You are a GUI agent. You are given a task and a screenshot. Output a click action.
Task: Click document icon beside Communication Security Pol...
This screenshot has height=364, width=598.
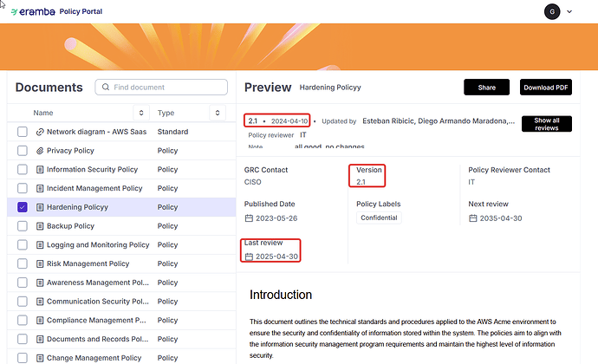[40, 302]
